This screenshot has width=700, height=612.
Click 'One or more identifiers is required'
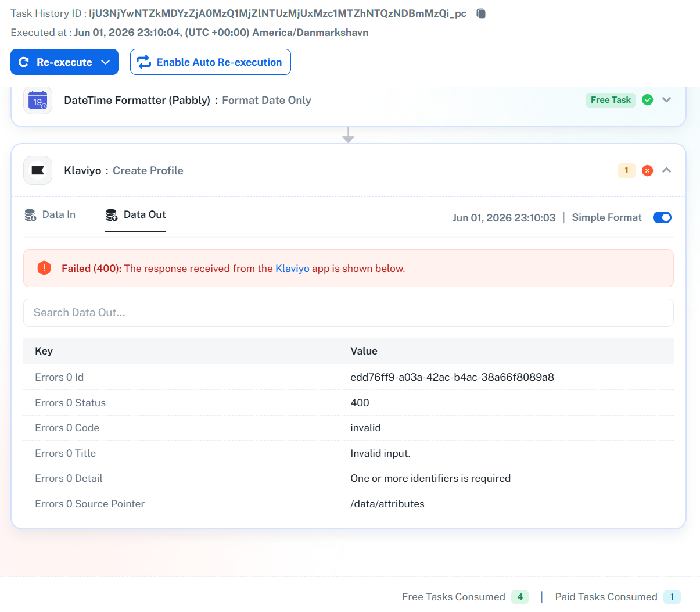coord(430,478)
